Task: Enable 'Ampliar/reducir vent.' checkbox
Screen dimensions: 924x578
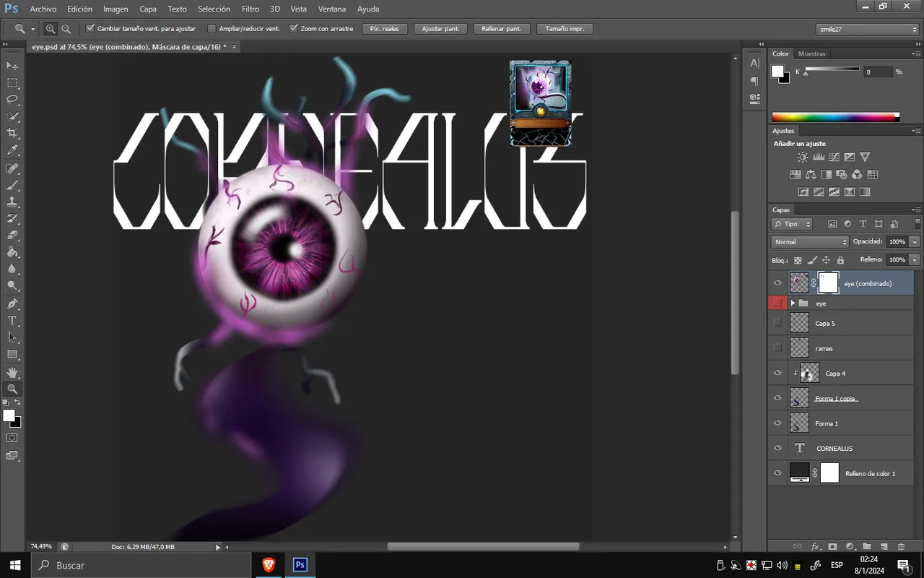Action: [212, 29]
